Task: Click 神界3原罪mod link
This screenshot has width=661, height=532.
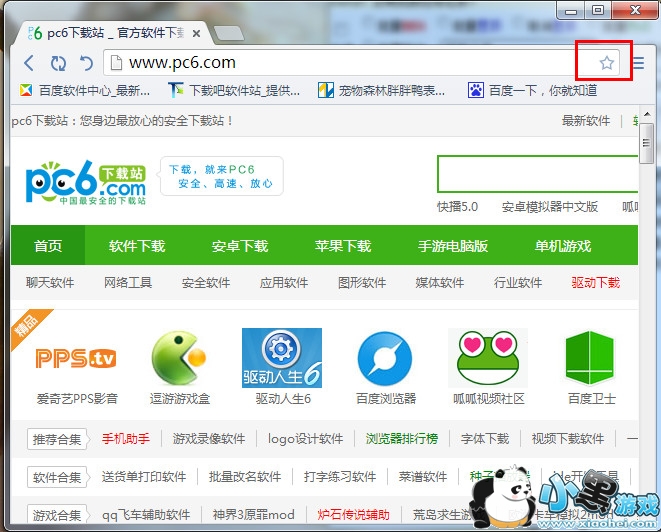Action: pos(254,515)
